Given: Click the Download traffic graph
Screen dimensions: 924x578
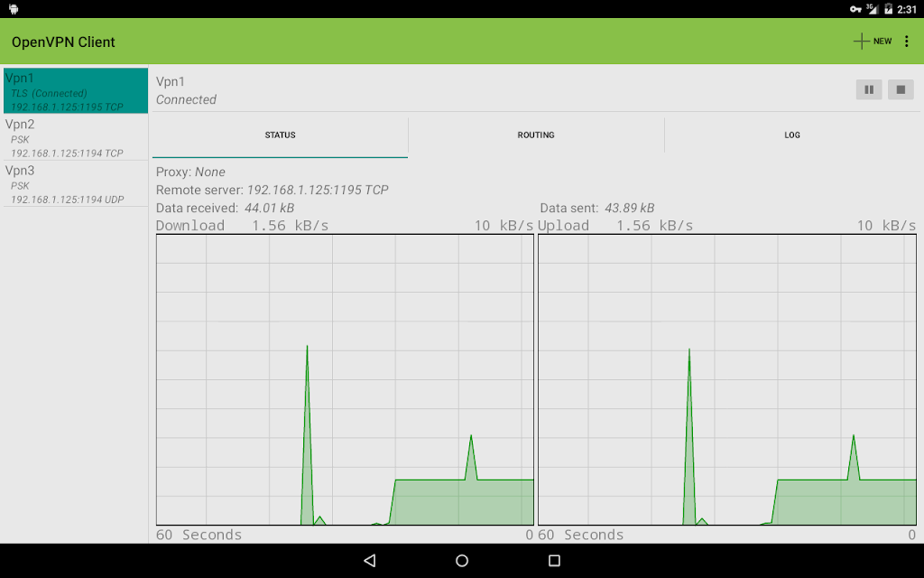Looking at the screenshot, I should [345, 380].
